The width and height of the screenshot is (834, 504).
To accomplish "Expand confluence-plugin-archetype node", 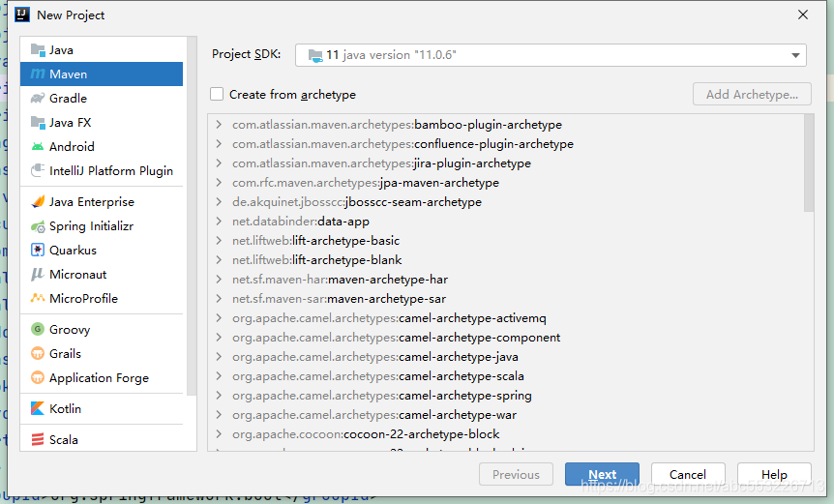I will pos(219,143).
